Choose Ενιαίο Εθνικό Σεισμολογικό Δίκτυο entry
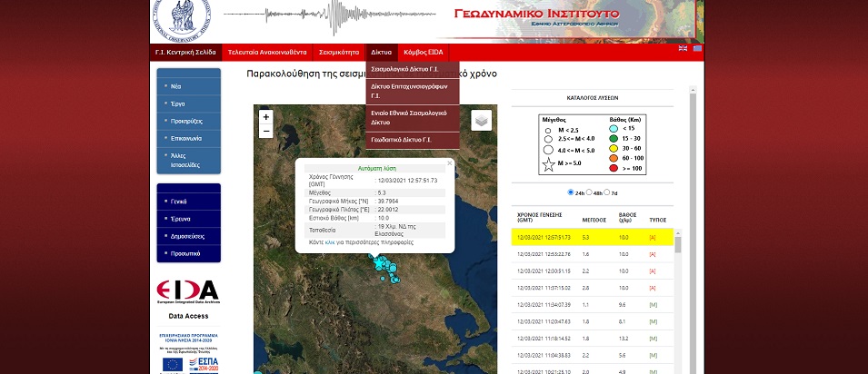Viewport: 868px width, 374px height. click(x=413, y=118)
